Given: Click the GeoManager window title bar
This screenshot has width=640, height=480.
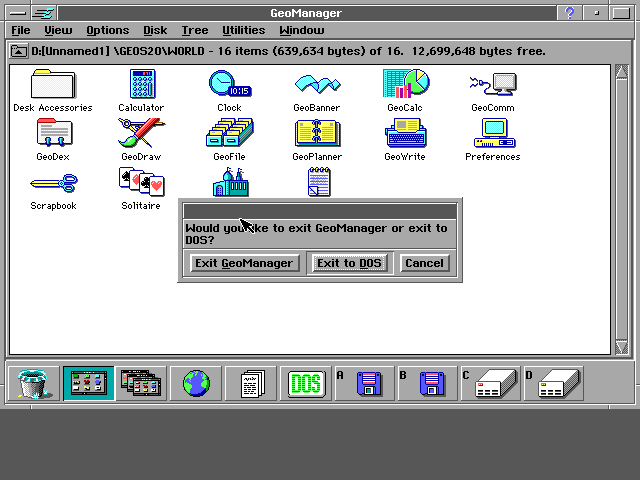Looking at the screenshot, I should [x=307, y=13].
